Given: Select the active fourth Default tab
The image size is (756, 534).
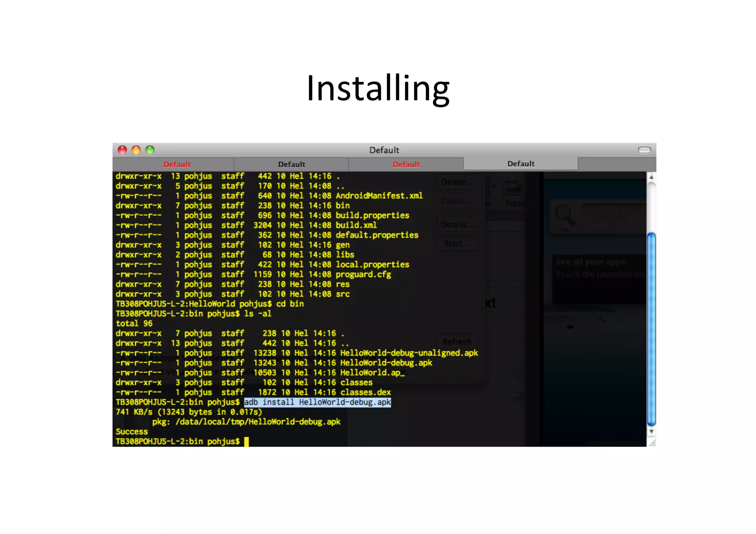Looking at the screenshot, I should click(x=521, y=163).
